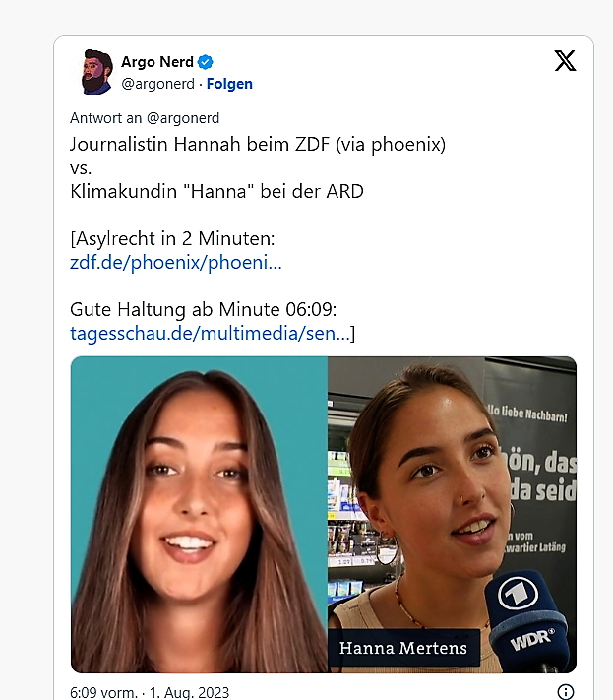Click the 'Gute Haltung ab Minute 06:09' text
This screenshot has width=613, height=700.
coord(204,309)
